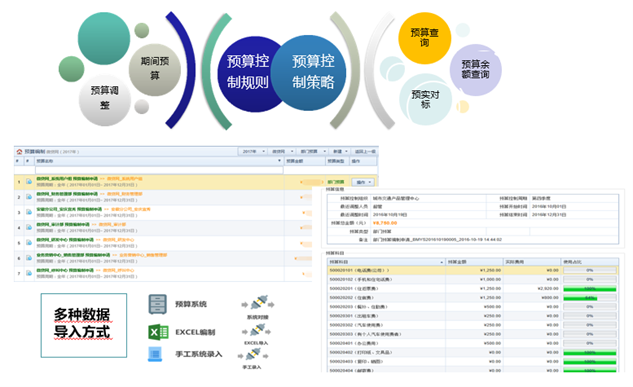Click the blue icon beside 手工系统录入
Screen dimensions: 633x387
155,354
